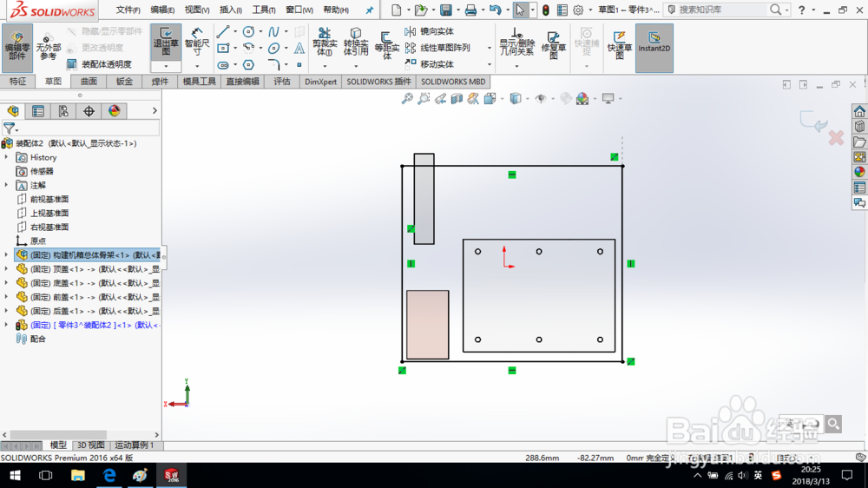Expand the 底盖<1> component node
868x488 pixels.
pyautogui.click(x=6, y=282)
